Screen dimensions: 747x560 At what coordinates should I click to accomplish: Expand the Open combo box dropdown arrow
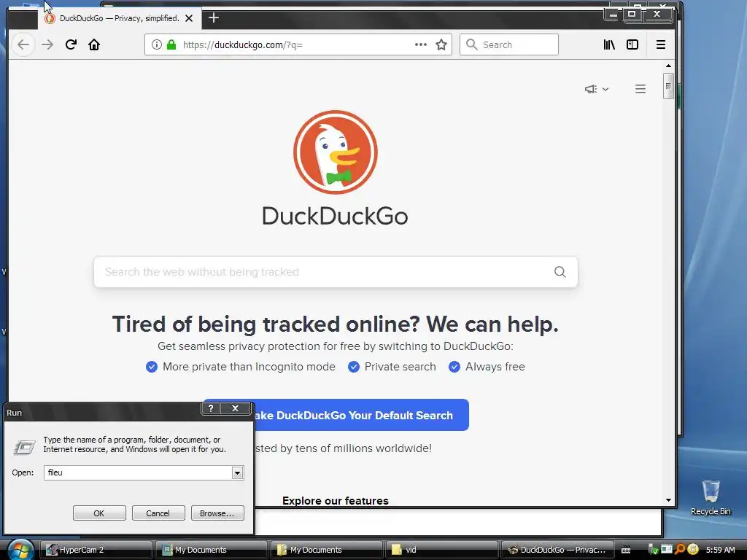237,472
